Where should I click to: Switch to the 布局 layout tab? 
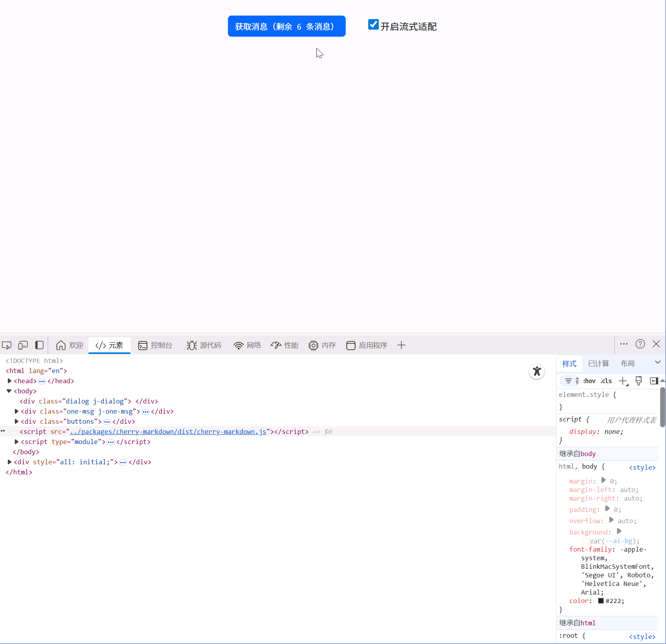click(x=627, y=363)
